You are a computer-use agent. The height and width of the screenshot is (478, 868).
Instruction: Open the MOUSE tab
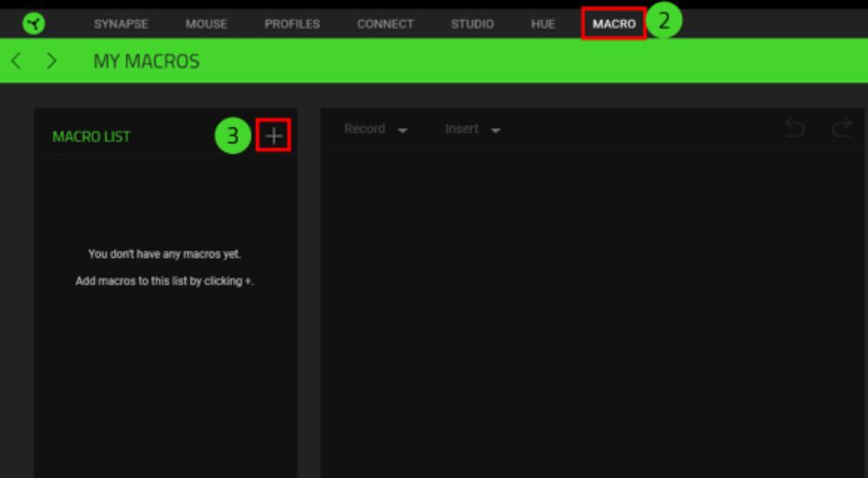(207, 24)
